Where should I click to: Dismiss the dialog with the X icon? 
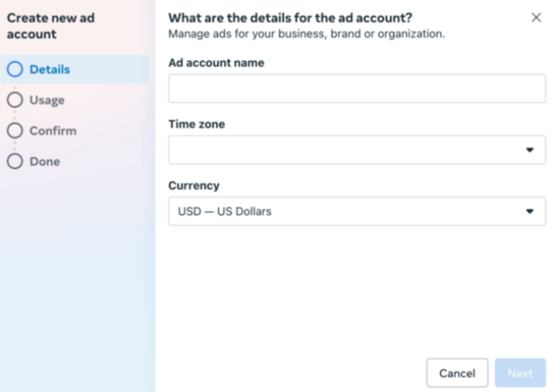tap(536, 17)
